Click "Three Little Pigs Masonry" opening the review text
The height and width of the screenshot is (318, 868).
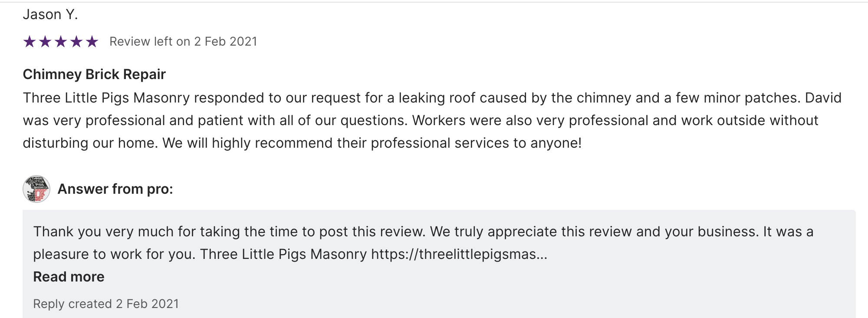106,98
